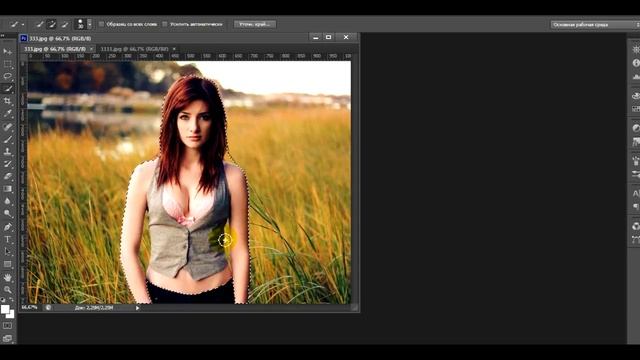Select the Rectangular Marquee tool
Screen dimensions: 640x360
pos(7,64)
